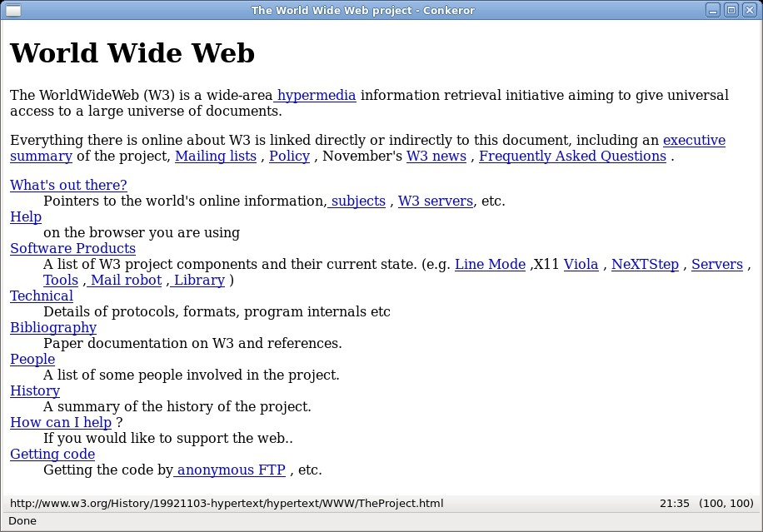
Task: Open the W3 servers link
Action: click(x=436, y=201)
